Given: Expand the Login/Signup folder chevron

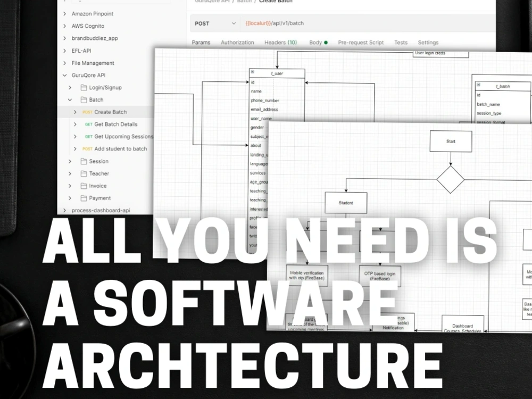Looking at the screenshot, I should click(x=70, y=88).
